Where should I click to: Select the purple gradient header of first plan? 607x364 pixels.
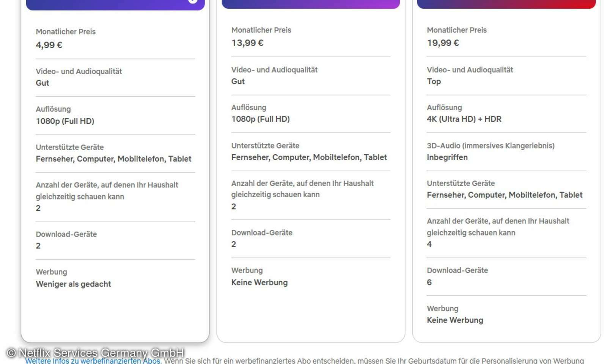pos(114,4)
